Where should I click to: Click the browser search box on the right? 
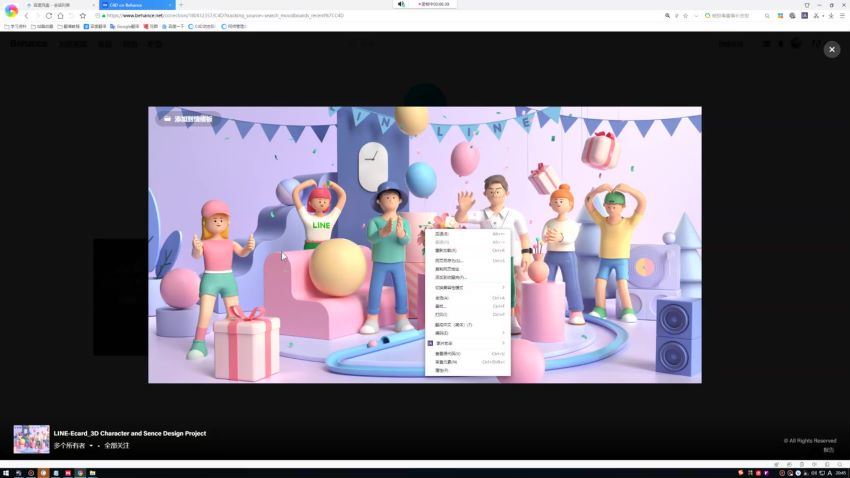(733, 16)
